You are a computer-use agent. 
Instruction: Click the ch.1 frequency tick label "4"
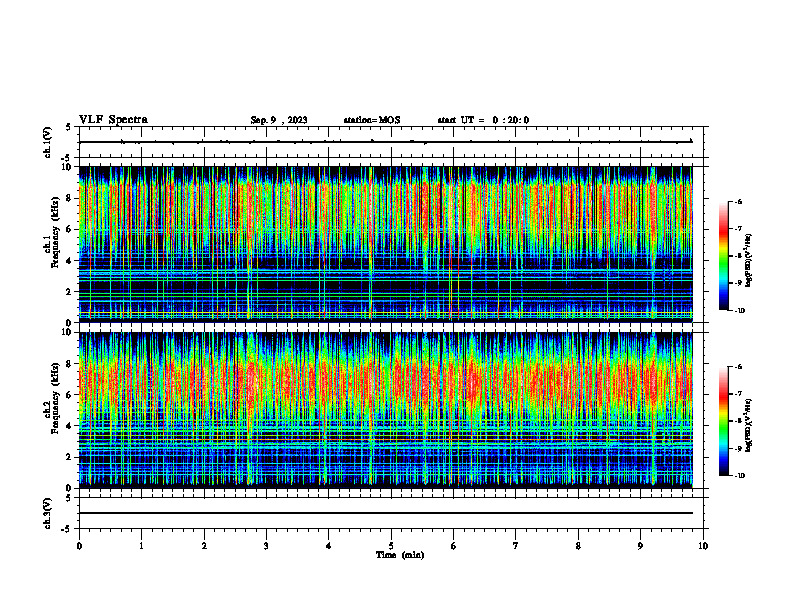pyautogui.click(x=70, y=261)
